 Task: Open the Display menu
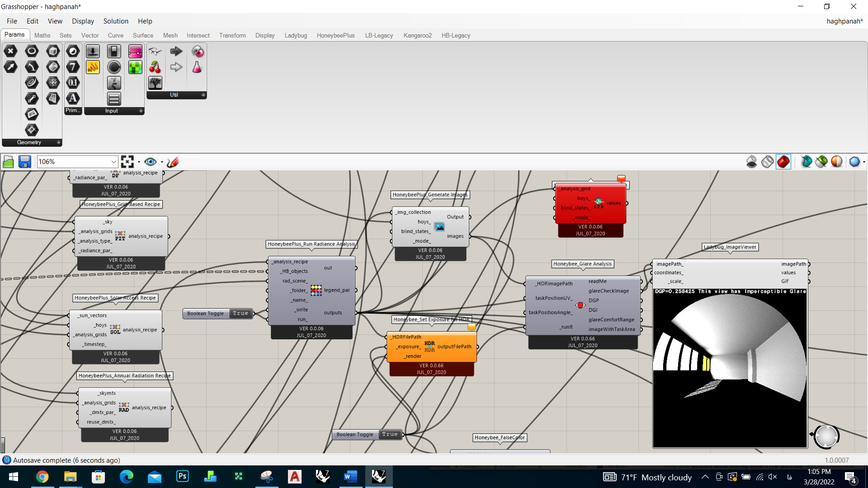83,21
